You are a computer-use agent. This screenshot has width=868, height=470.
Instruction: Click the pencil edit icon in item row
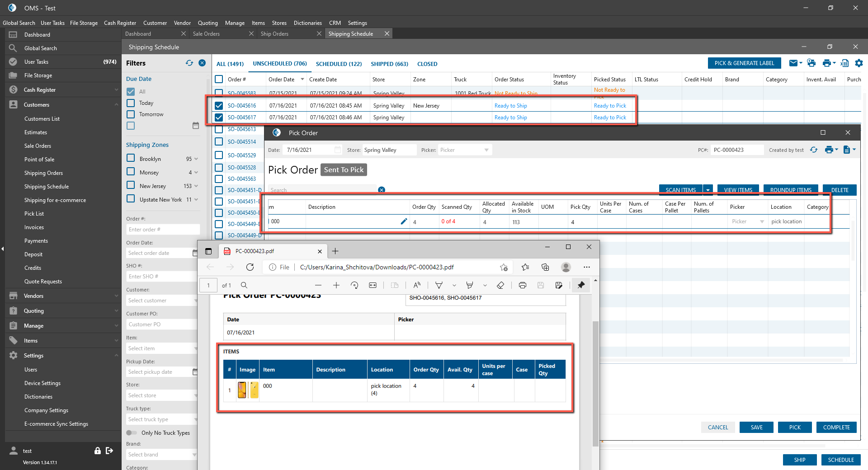click(404, 221)
